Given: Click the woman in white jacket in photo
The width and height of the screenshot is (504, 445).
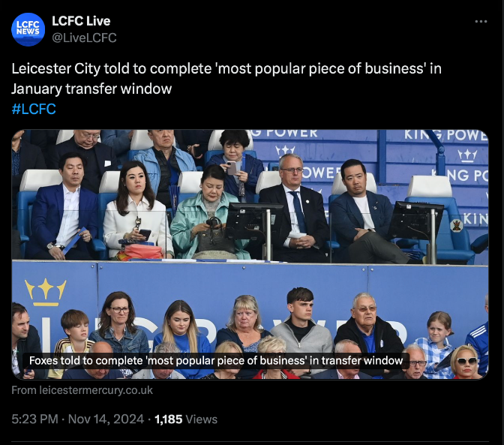Looking at the screenshot, I should point(136,211).
